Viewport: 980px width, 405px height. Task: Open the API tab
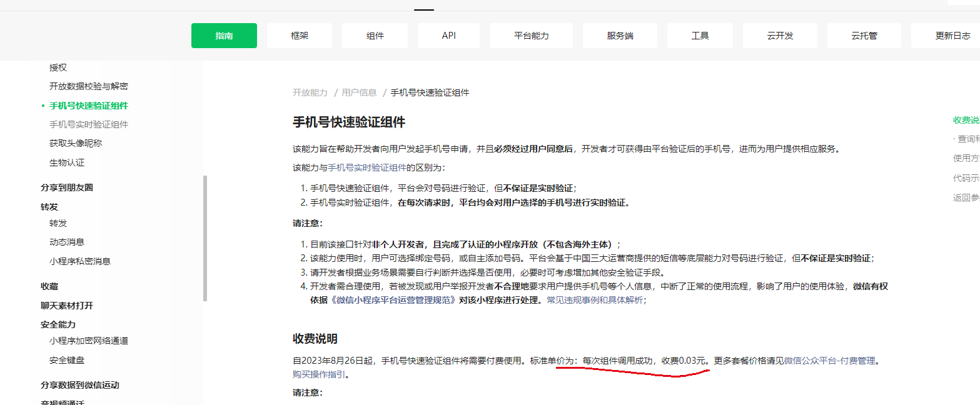448,36
